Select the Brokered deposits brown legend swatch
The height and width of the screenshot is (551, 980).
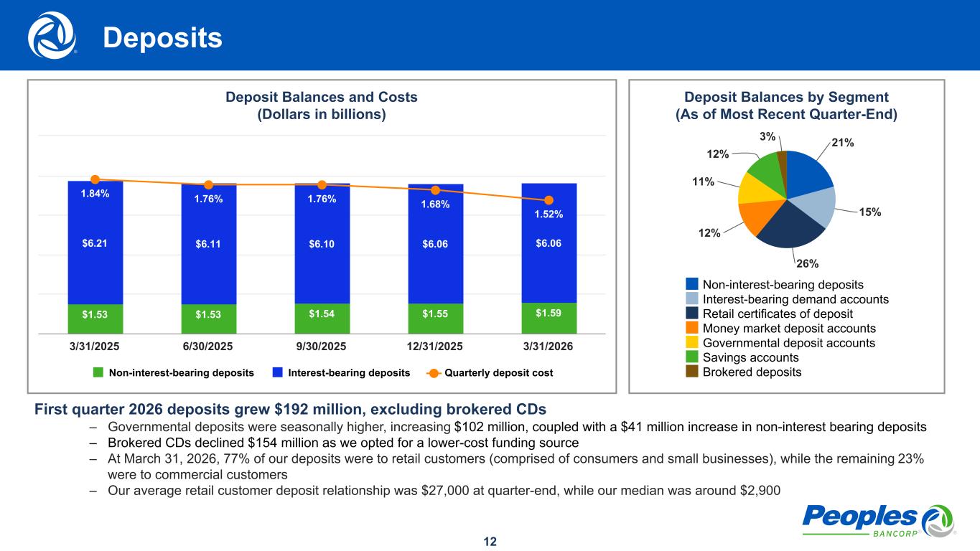tap(691, 372)
